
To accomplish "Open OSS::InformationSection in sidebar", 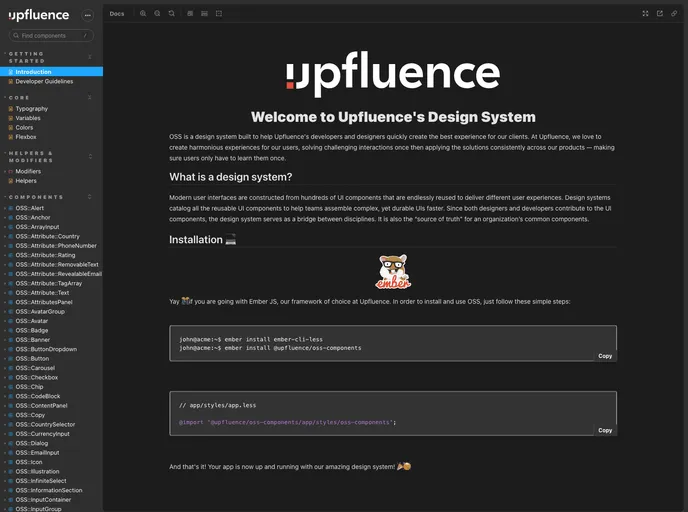I will (x=51, y=491).
